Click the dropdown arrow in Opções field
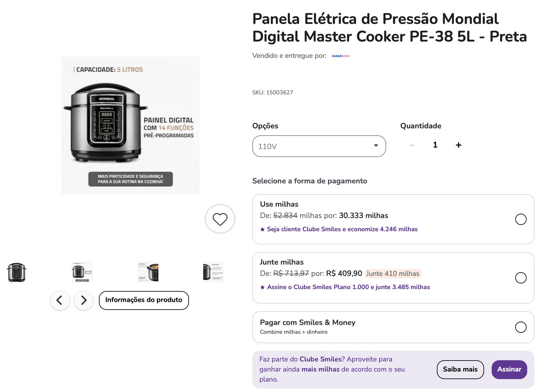Viewport: 548px width, 392px height. point(376,146)
